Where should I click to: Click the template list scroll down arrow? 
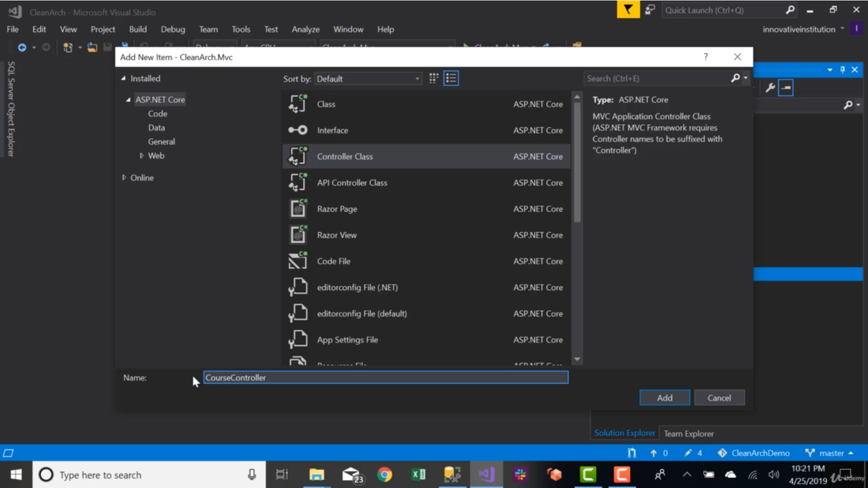click(x=576, y=359)
